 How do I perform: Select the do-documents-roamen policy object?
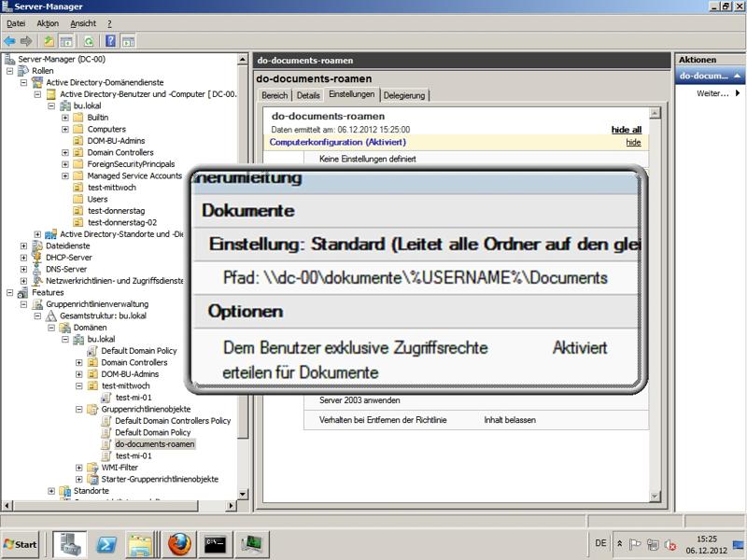[x=155, y=444]
